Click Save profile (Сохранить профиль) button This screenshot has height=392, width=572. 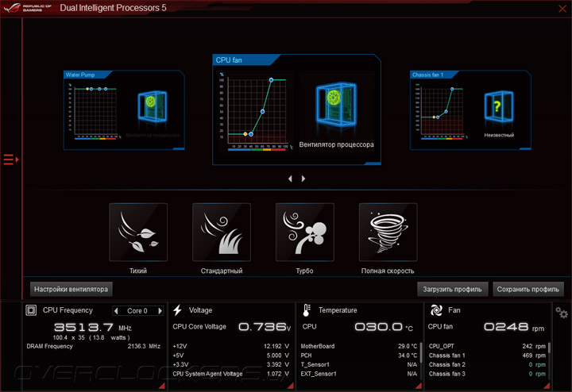(x=528, y=290)
